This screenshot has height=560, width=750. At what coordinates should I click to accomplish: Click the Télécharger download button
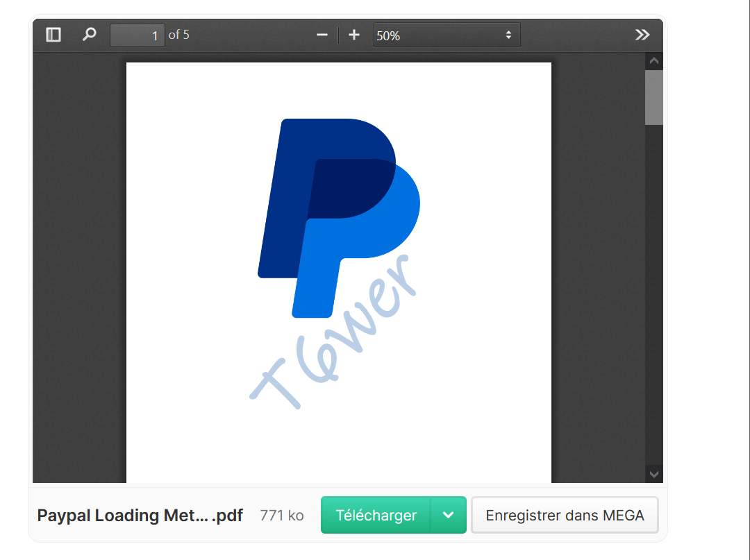pos(376,515)
